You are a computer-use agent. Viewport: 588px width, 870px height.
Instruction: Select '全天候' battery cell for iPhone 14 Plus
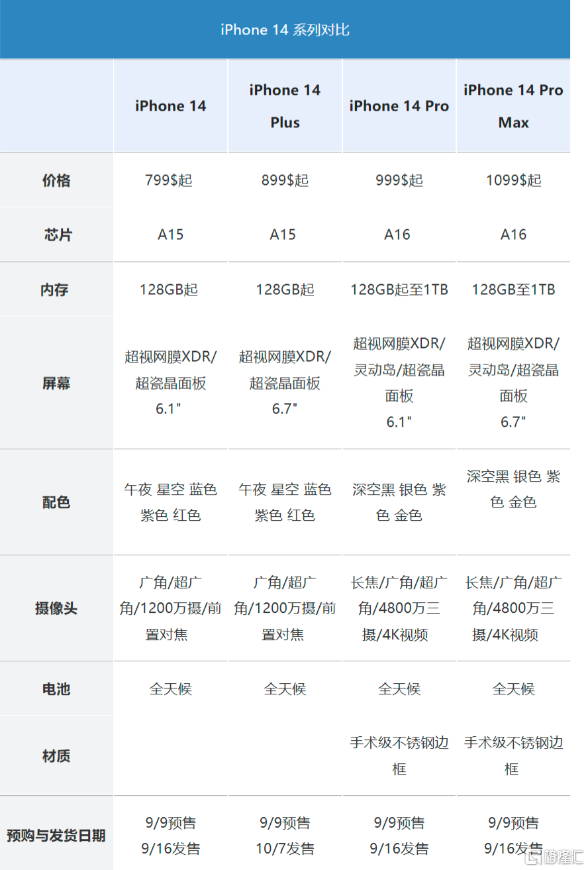[285, 689]
